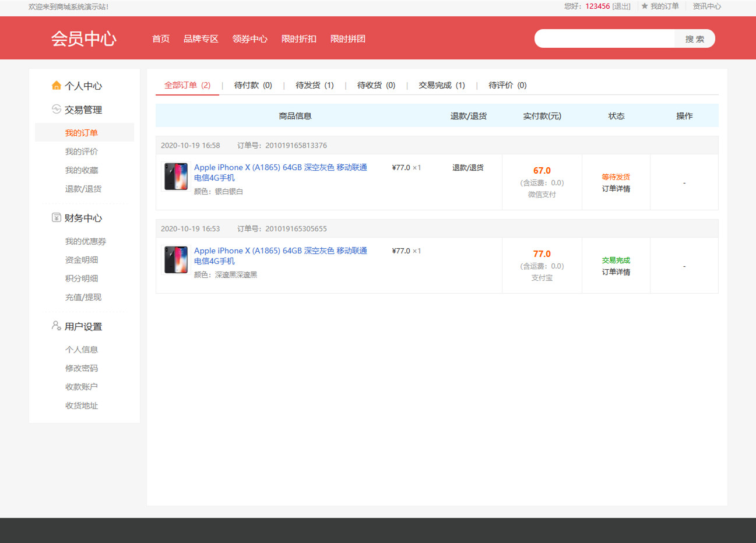Viewport: 756px width, 543px height.
Task: Open 订单详情 for the 等待发货 order
Action: pos(616,189)
